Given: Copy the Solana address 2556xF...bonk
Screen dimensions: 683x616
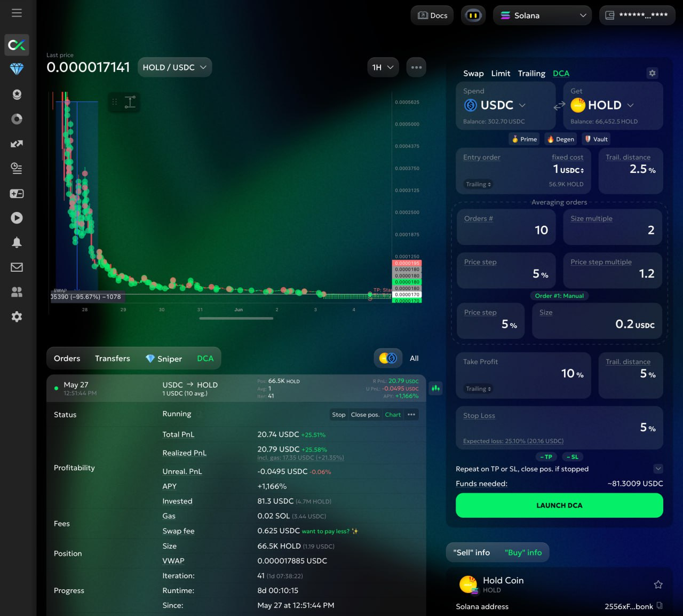Looking at the screenshot, I should 660,606.
